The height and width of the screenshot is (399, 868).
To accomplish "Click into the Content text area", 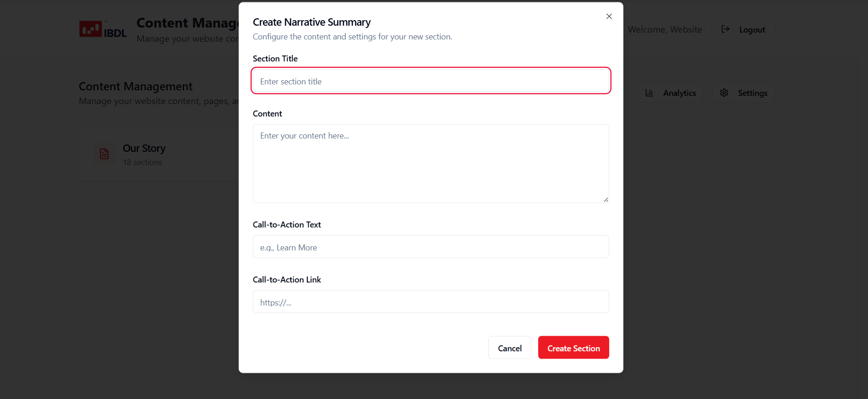I will click(x=431, y=163).
